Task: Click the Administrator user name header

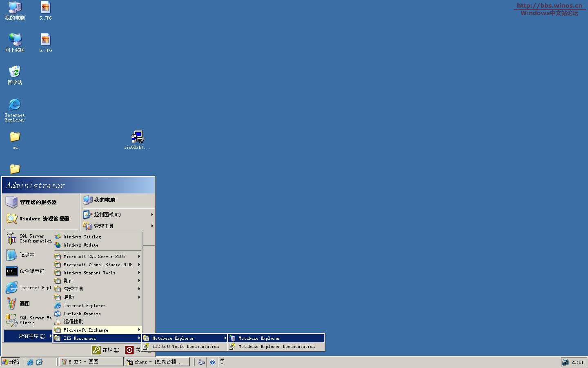Action: pyautogui.click(x=36, y=186)
